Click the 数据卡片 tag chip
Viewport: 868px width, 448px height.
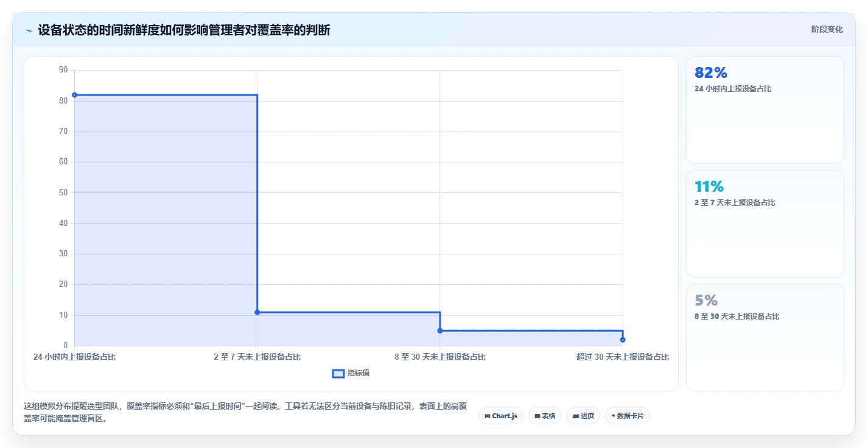[x=628, y=416]
